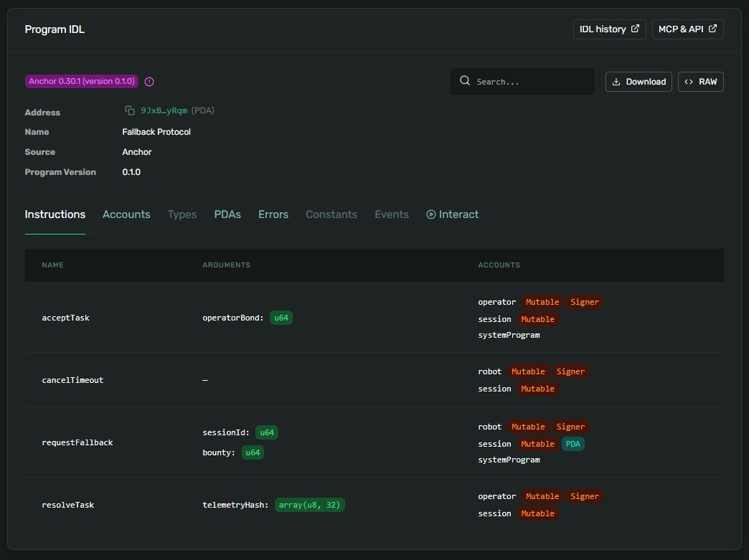
Task: Click the Fallback Protocol name value
Action: 156,132
